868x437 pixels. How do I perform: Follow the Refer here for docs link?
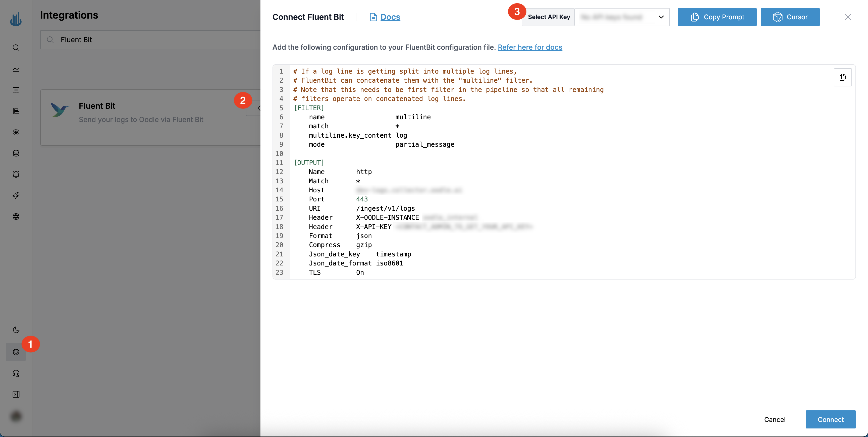click(530, 47)
